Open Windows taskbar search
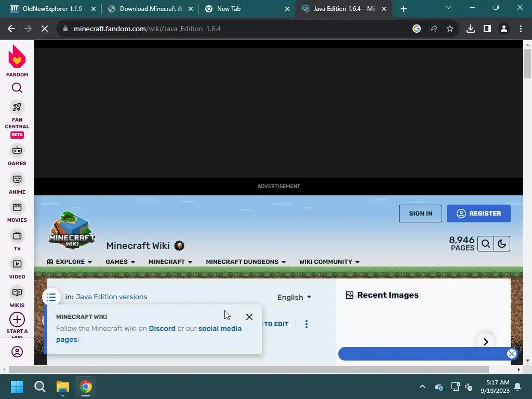The width and height of the screenshot is (532, 399). (39, 387)
